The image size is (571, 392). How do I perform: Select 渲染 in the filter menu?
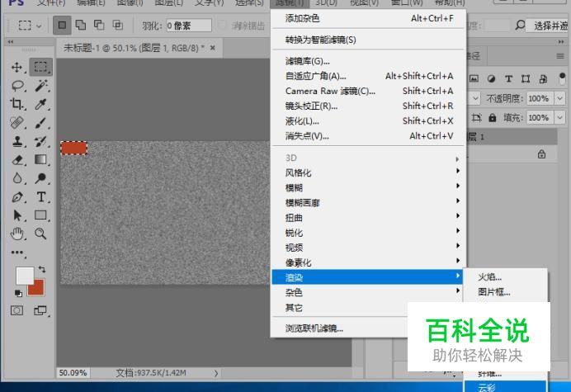click(x=367, y=277)
